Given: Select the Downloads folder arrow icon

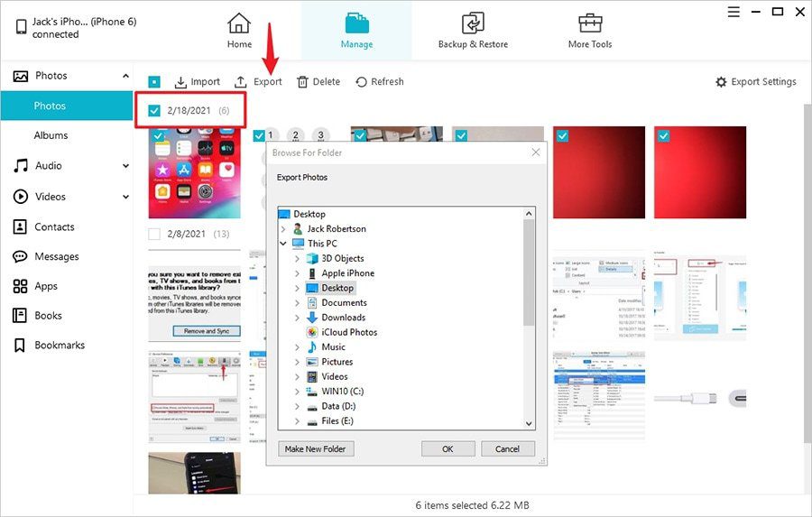Looking at the screenshot, I should pyautogui.click(x=312, y=318).
